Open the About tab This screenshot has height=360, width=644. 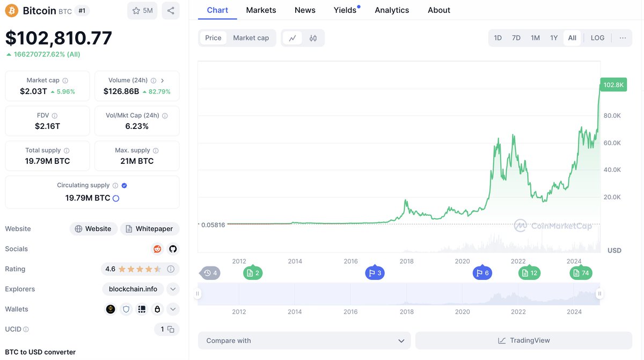(439, 10)
